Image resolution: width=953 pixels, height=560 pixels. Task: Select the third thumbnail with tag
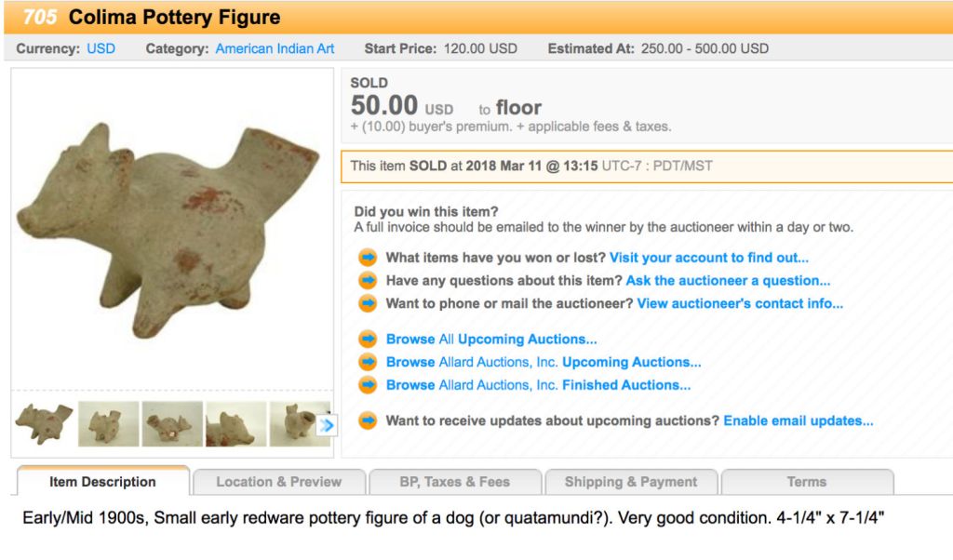tap(172, 424)
